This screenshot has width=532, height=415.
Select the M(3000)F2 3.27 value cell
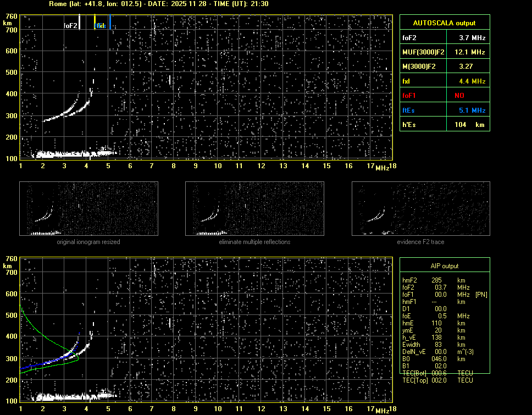tap(472, 67)
